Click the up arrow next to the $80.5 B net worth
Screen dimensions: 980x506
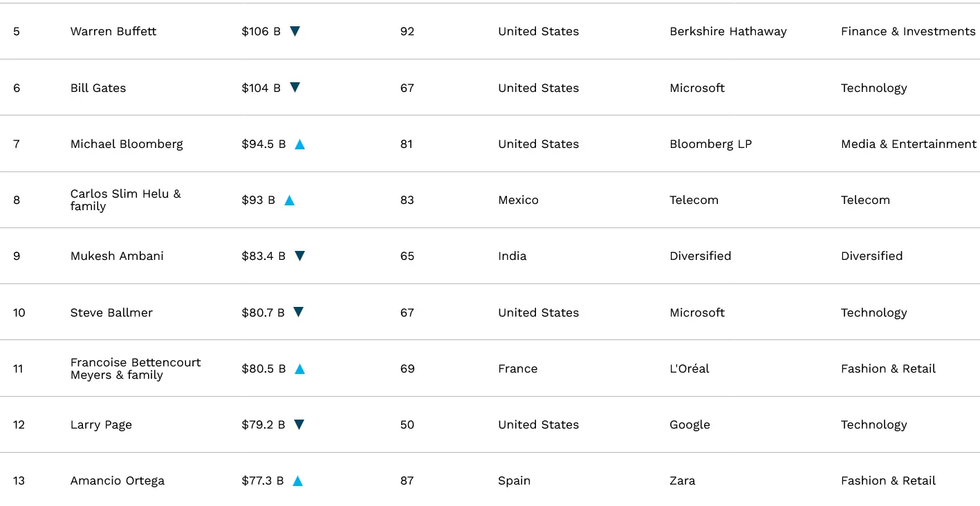[299, 368]
